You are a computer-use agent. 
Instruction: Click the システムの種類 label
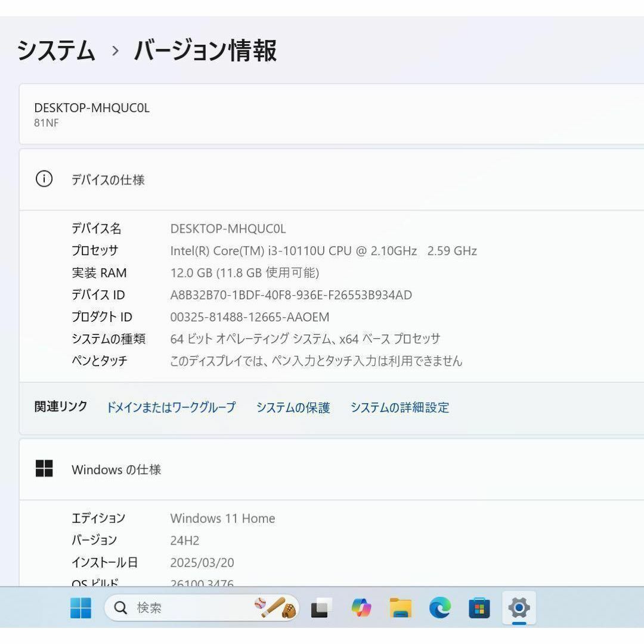tap(109, 339)
